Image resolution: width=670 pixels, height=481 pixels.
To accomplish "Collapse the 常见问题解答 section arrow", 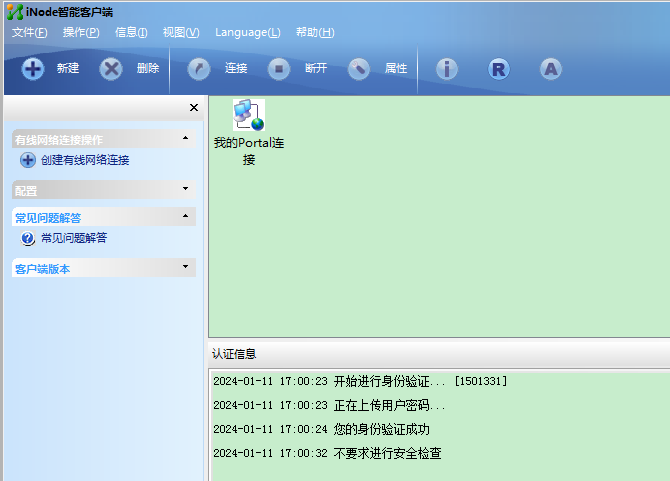I will pyautogui.click(x=185, y=216).
